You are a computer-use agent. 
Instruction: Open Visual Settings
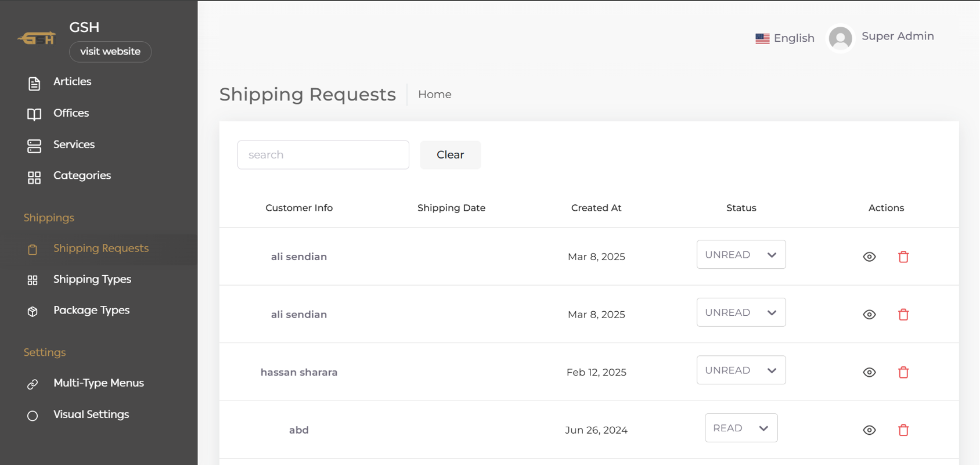pyautogui.click(x=91, y=414)
